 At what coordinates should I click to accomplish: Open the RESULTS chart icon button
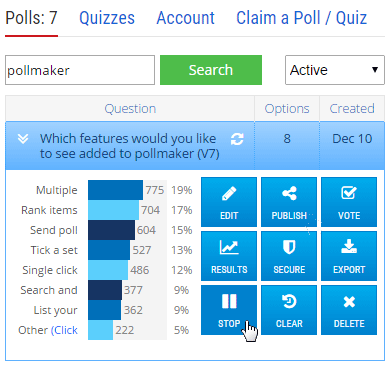tap(229, 256)
